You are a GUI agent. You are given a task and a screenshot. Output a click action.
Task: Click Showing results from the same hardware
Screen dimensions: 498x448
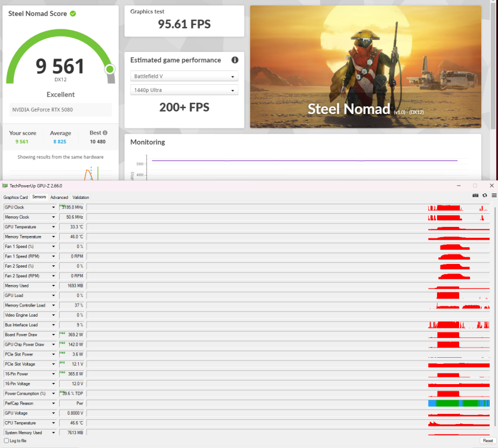click(x=60, y=157)
